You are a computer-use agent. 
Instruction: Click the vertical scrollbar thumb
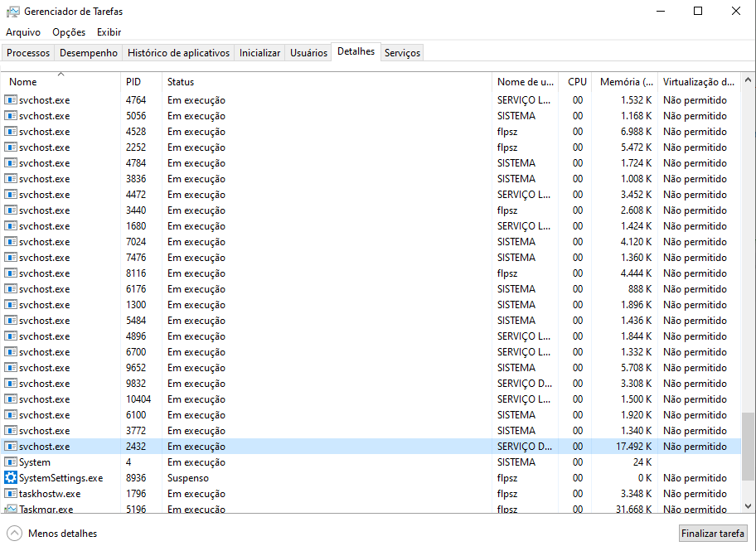click(x=748, y=447)
